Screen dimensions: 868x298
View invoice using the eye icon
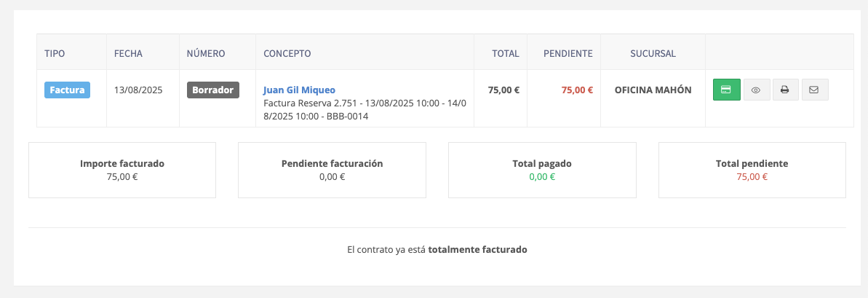[756, 90]
